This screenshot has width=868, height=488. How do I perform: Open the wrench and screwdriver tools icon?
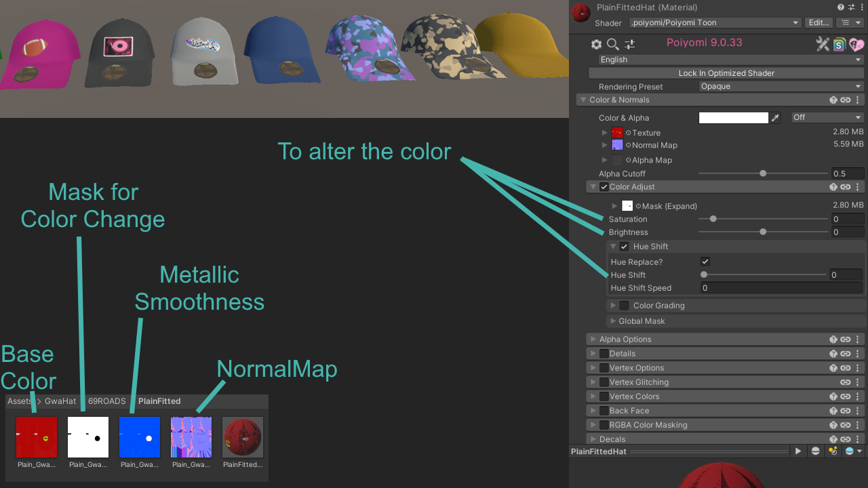pyautogui.click(x=823, y=44)
